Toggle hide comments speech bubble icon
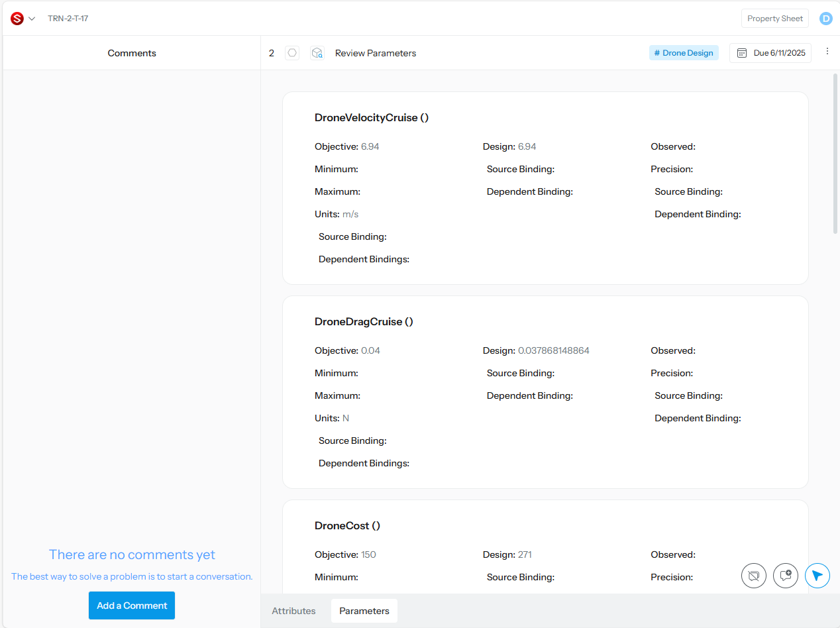 753,576
